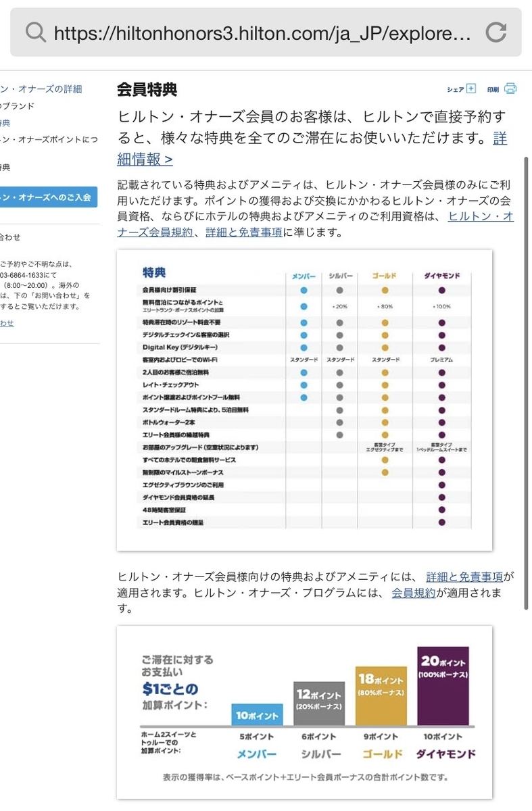Click the Digital Key (デジタルキー) row label

(180, 347)
